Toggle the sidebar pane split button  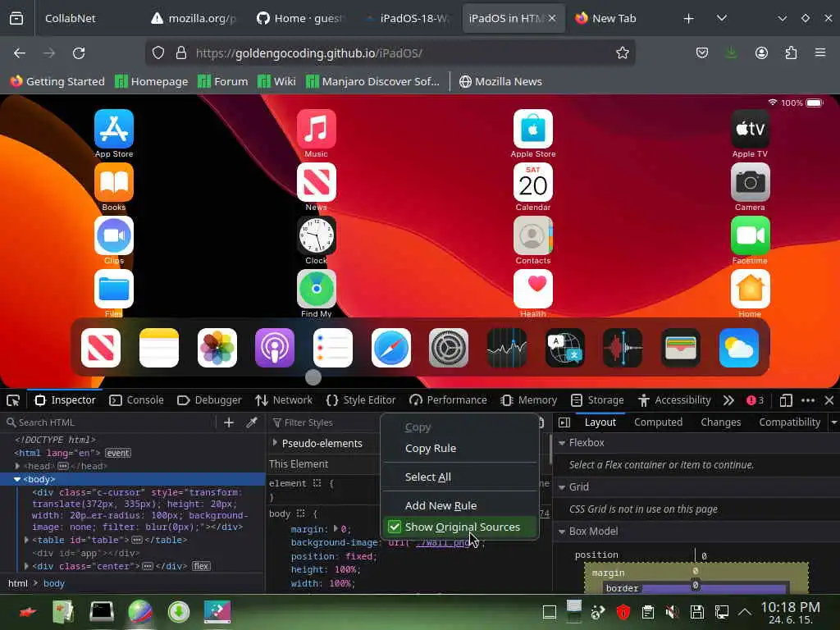564,422
